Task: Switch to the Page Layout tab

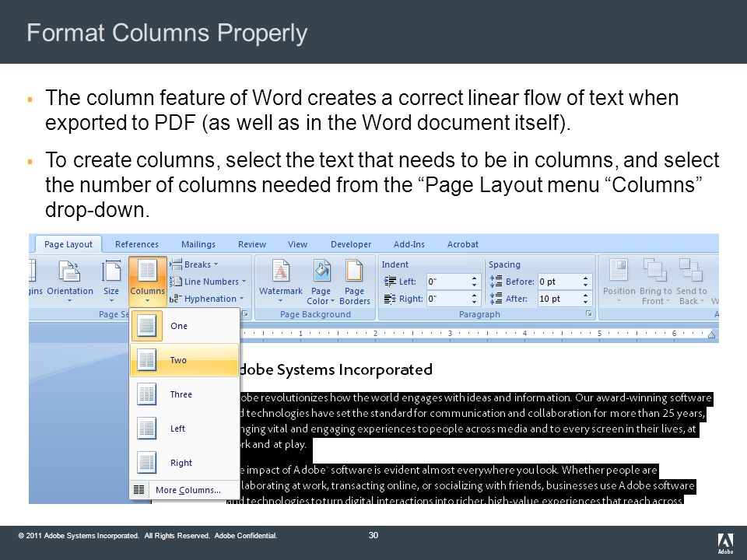Action: click(68, 244)
